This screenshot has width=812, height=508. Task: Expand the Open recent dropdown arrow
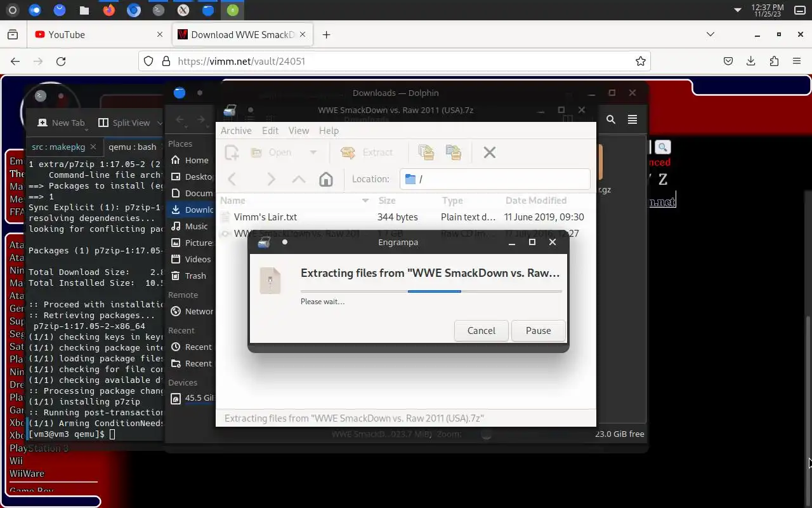pyautogui.click(x=313, y=152)
